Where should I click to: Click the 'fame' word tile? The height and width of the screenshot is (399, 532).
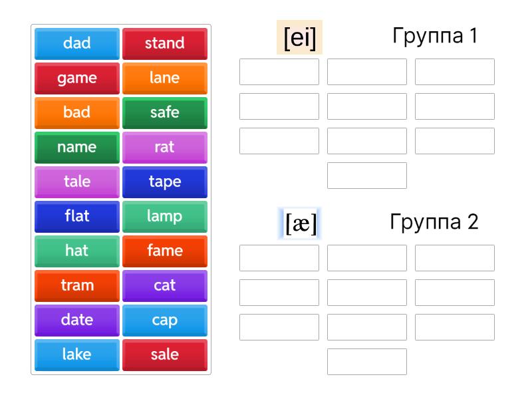pos(165,251)
